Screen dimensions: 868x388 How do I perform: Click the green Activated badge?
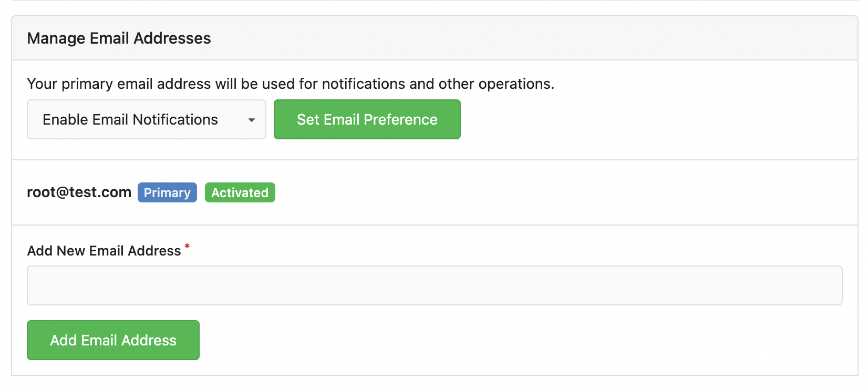click(240, 193)
